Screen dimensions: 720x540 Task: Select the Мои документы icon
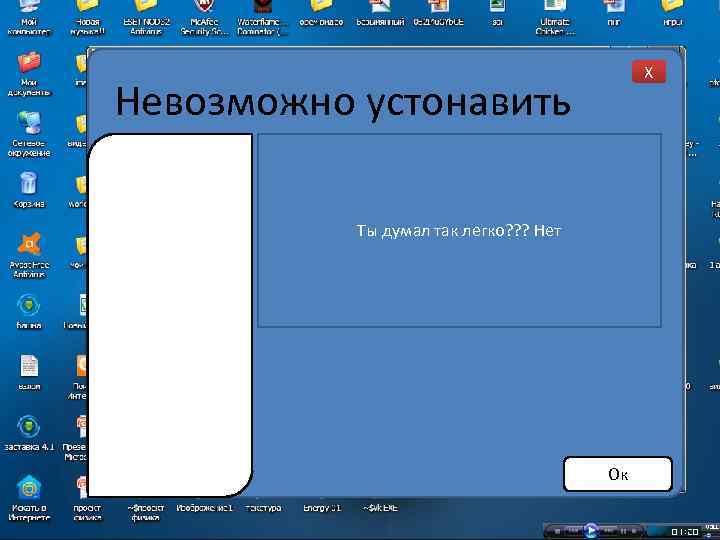(29, 73)
